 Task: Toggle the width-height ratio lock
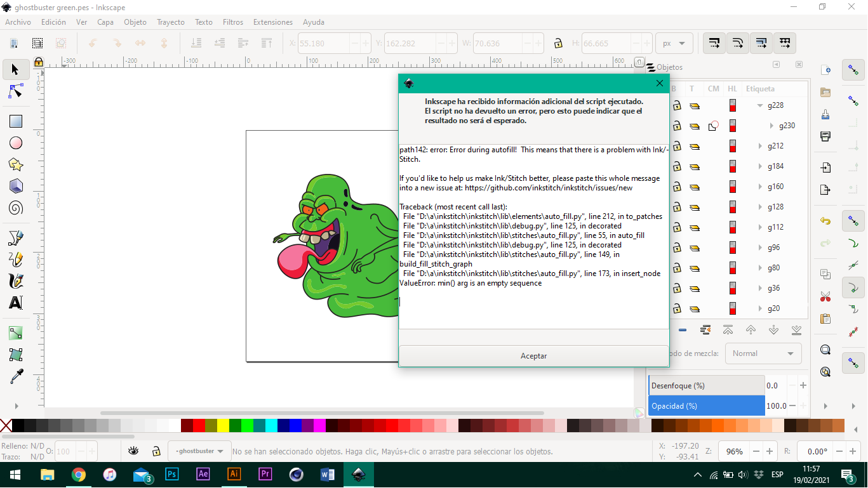click(x=558, y=43)
